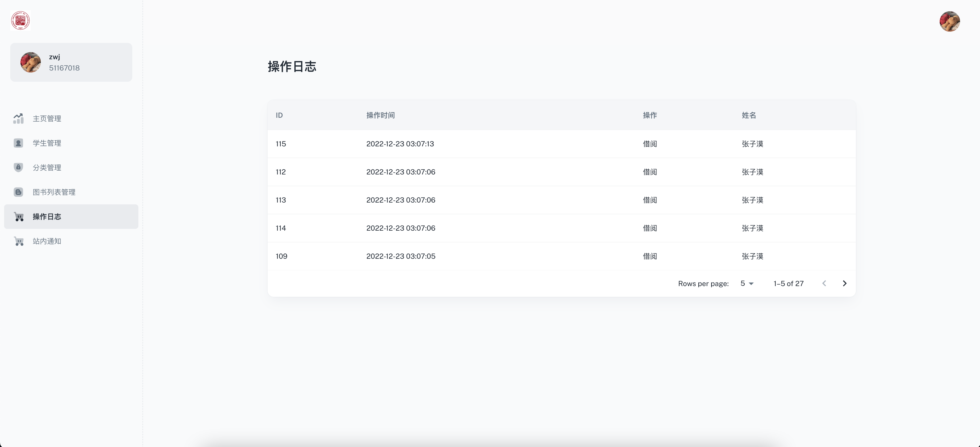Click the university logo at top left
Image resolution: width=980 pixels, height=447 pixels.
click(21, 20)
